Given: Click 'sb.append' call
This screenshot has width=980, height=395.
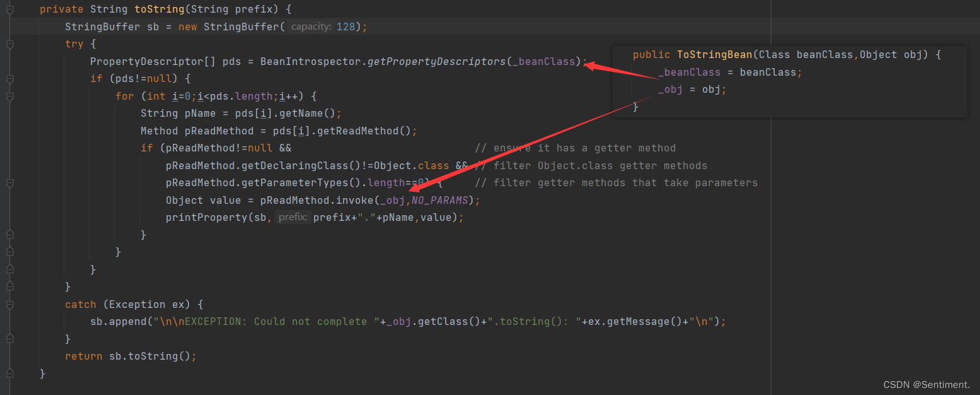Looking at the screenshot, I should 118,321.
